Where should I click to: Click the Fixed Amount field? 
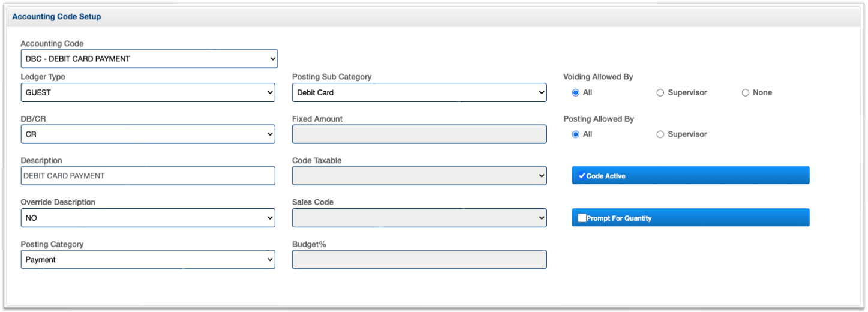click(419, 134)
